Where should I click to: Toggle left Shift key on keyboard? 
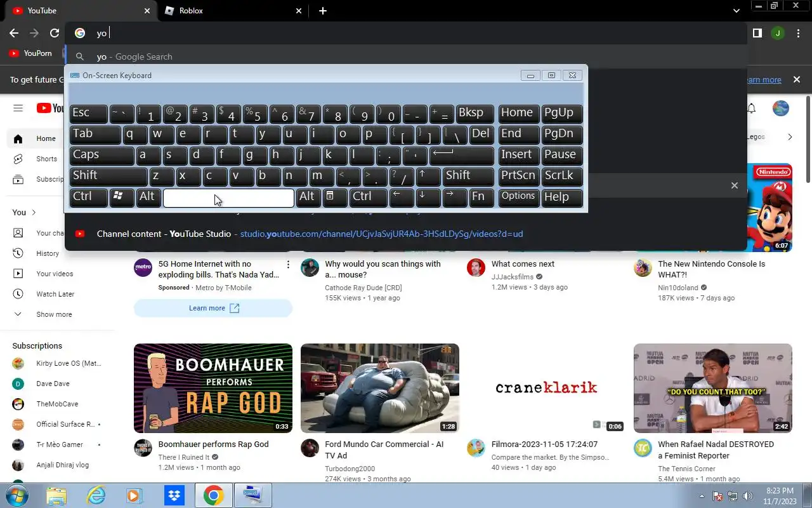click(108, 176)
